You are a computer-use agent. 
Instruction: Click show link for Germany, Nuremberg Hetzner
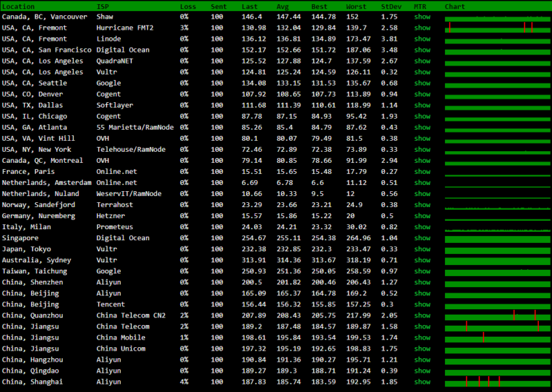click(x=422, y=215)
